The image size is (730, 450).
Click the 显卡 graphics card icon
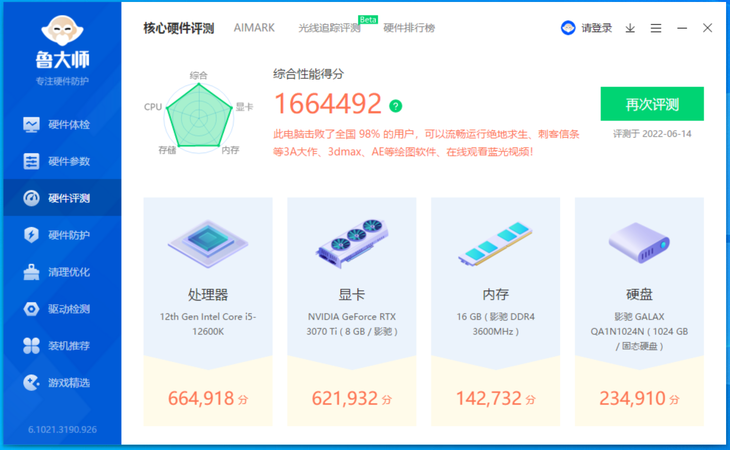352,242
